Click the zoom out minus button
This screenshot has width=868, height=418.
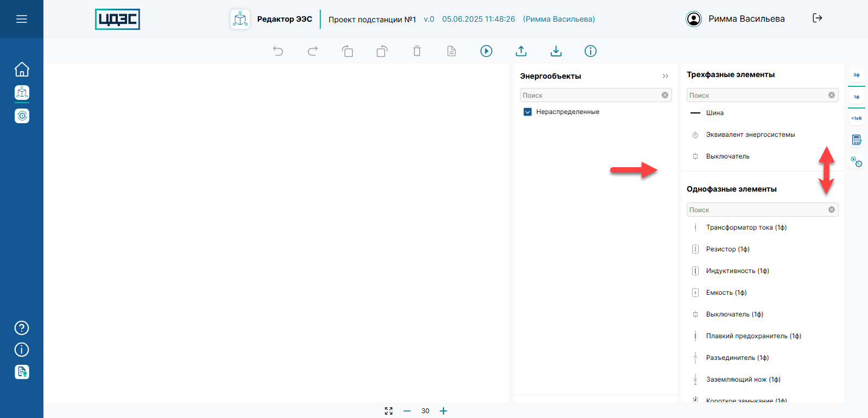point(407,411)
